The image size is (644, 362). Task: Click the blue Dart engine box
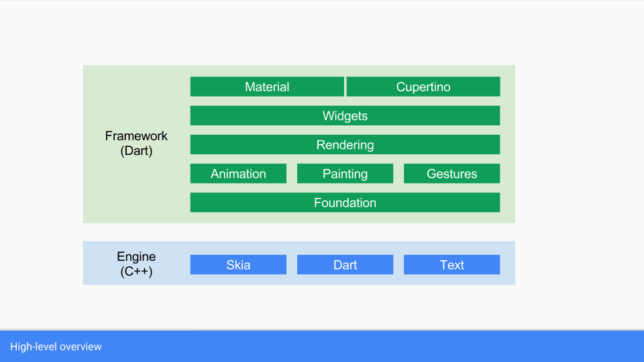[345, 265]
